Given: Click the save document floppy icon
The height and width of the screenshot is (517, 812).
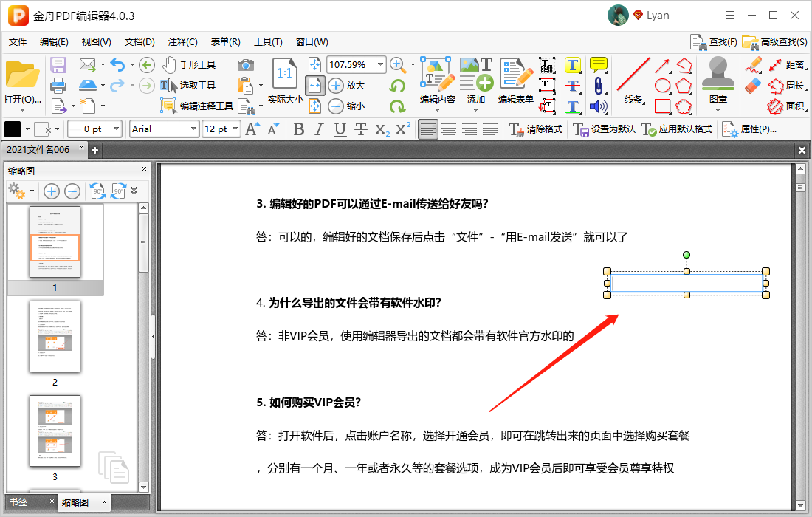Looking at the screenshot, I should 58,65.
